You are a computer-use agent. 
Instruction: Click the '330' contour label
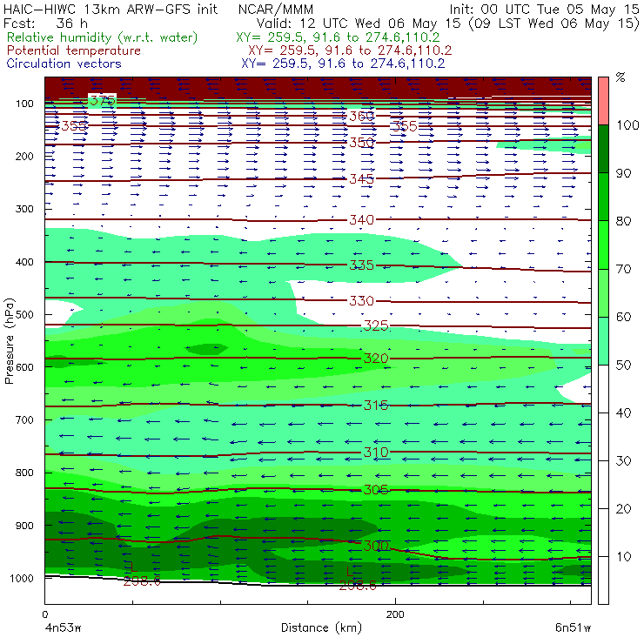tap(361, 301)
